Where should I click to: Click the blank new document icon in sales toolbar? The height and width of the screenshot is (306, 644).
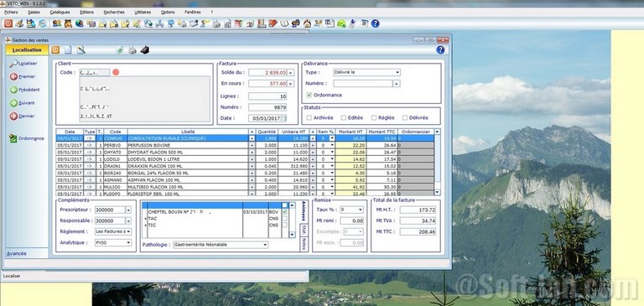coord(68,50)
